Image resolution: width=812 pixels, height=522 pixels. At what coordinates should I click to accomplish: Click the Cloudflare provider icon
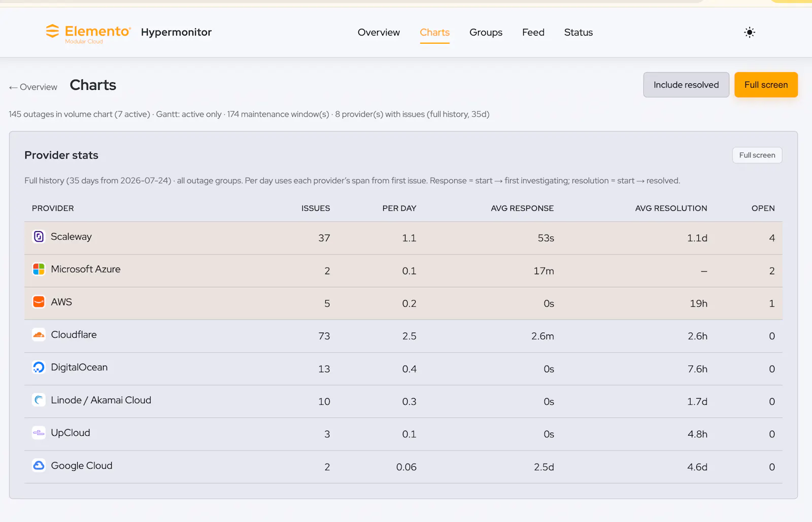39,335
